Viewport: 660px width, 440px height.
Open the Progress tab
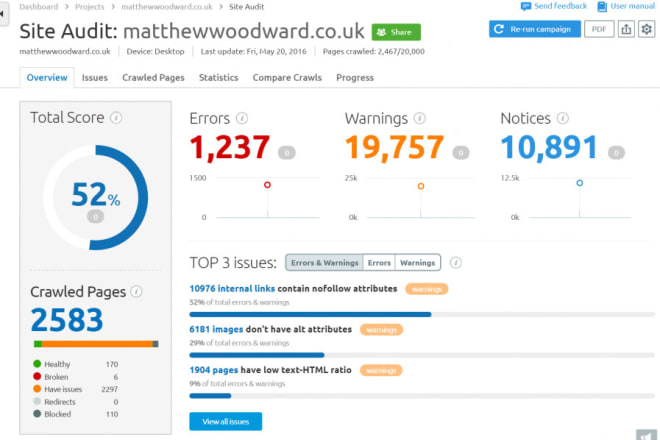click(355, 78)
